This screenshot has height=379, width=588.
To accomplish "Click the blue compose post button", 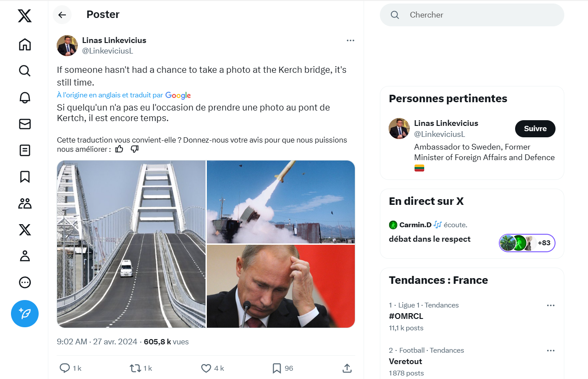I will pos(25,314).
